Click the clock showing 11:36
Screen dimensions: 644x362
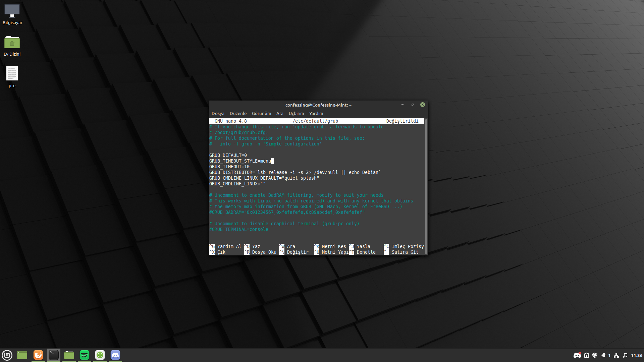pyautogui.click(x=636, y=355)
